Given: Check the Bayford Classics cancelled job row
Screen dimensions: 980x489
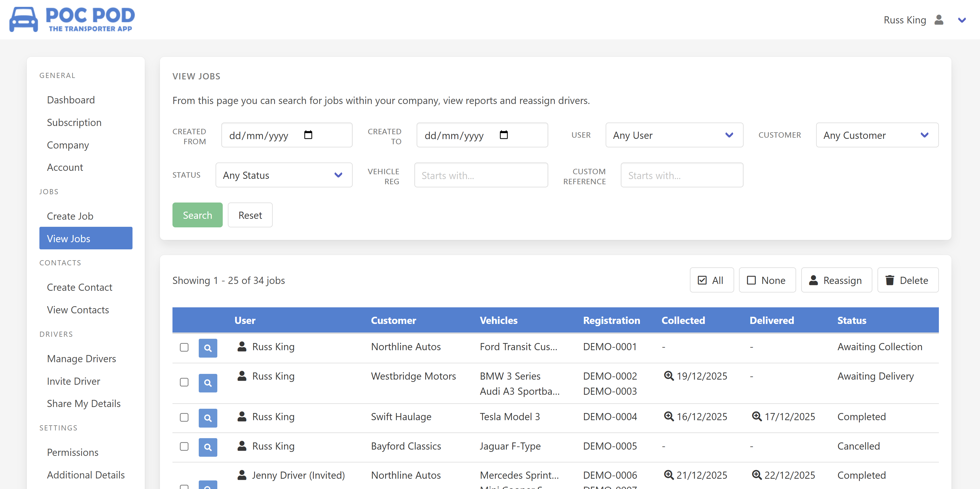Looking at the screenshot, I should (x=184, y=446).
